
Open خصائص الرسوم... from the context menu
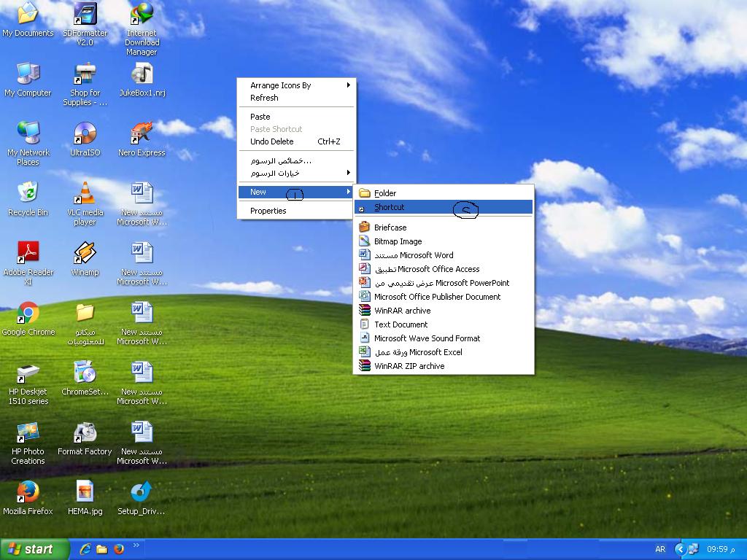click(297, 160)
